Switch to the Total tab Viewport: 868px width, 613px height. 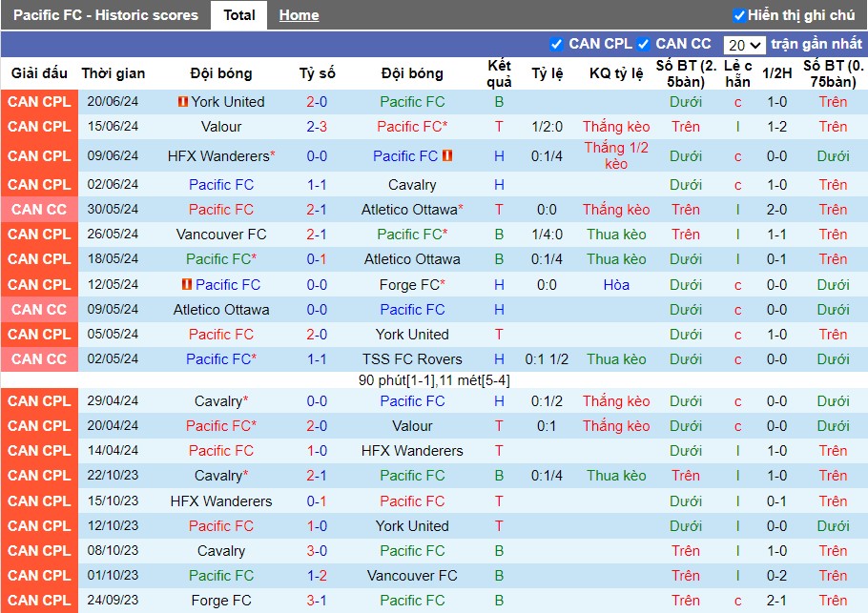(239, 15)
